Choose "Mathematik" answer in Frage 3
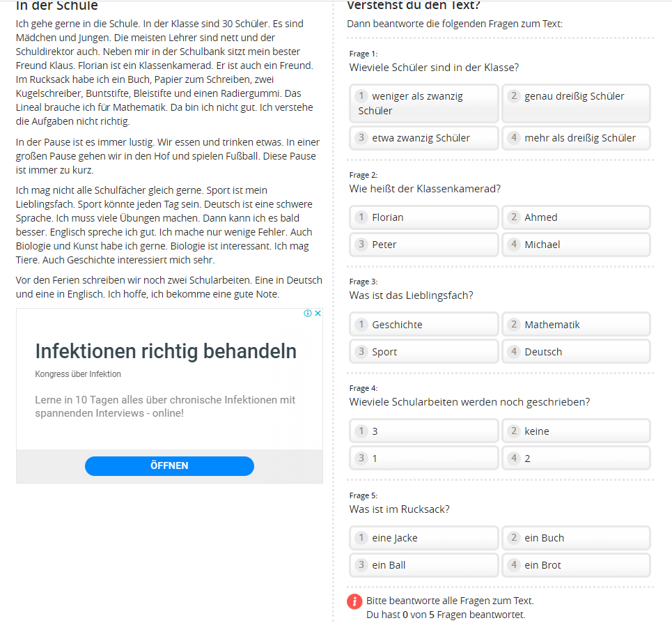 [576, 325]
